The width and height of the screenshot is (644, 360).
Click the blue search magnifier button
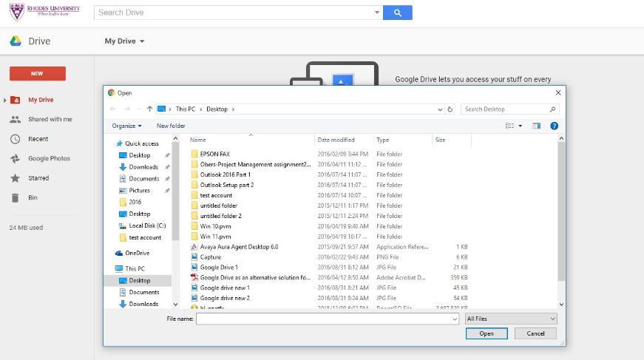coord(397,13)
